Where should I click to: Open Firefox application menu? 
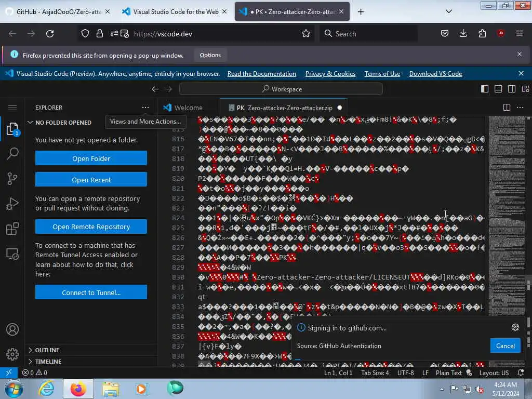[519, 34]
